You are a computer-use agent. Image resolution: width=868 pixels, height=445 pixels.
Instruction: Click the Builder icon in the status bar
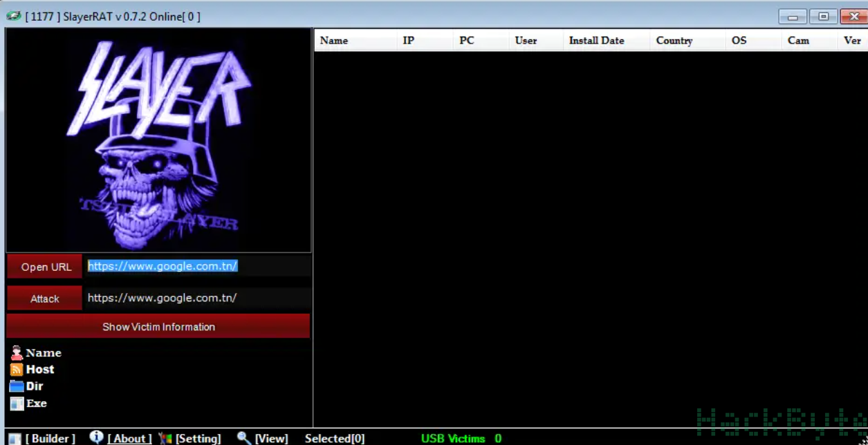click(15, 439)
